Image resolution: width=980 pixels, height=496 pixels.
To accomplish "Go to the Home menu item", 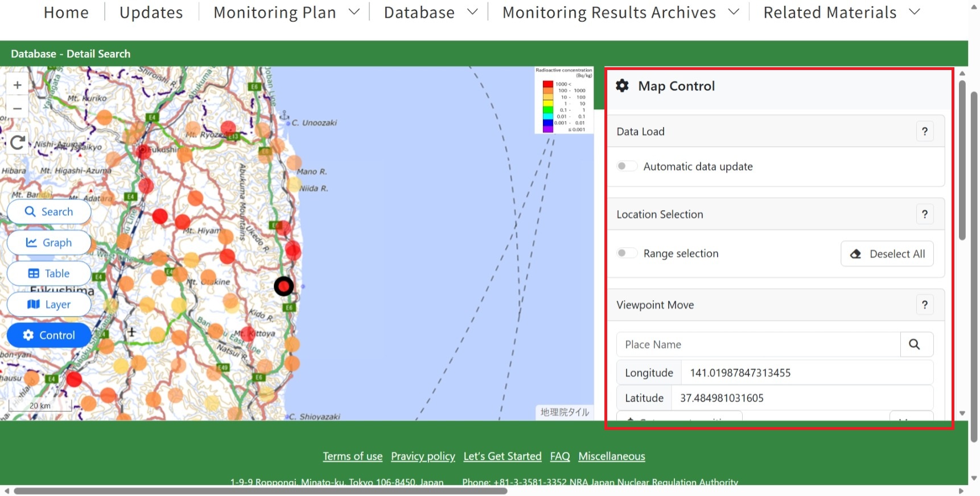I will click(66, 13).
